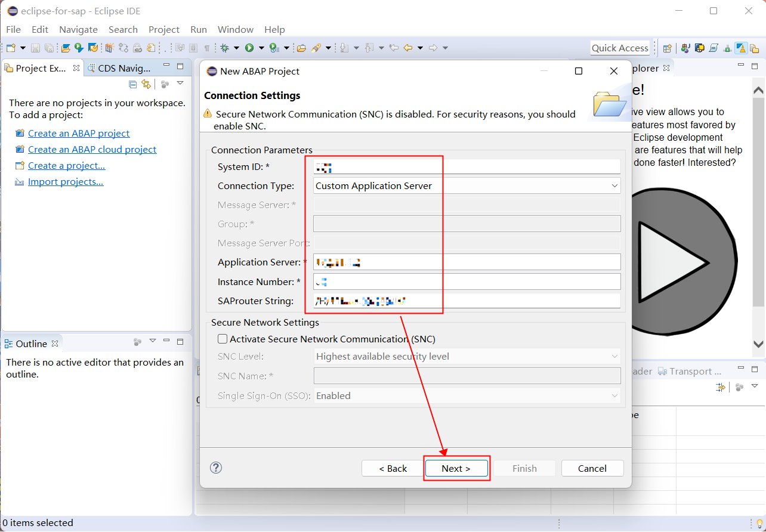Image resolution: width=766 pixels, height=532 pixels.
Task: Click the lightbulb tip icon in status bar
Action: click(759, 524)
